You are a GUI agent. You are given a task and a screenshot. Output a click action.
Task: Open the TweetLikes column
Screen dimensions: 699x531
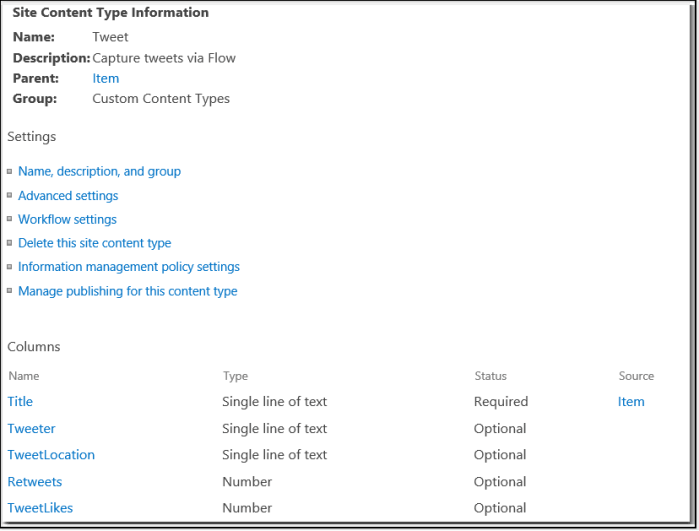click(x=40, y=507)
